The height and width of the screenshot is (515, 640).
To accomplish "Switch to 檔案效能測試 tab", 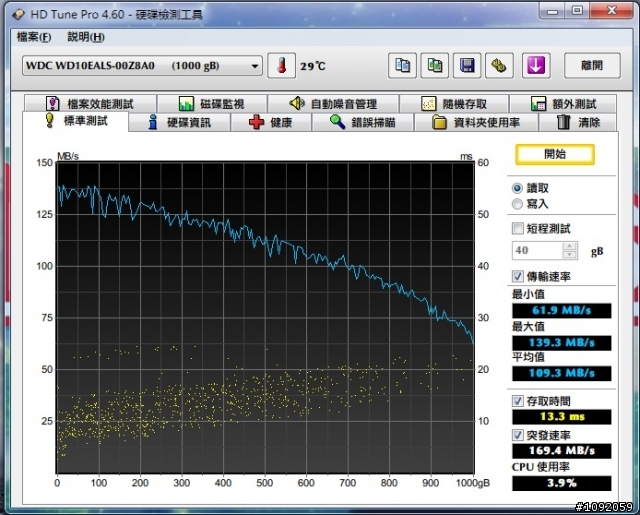I will pos(90,104).
